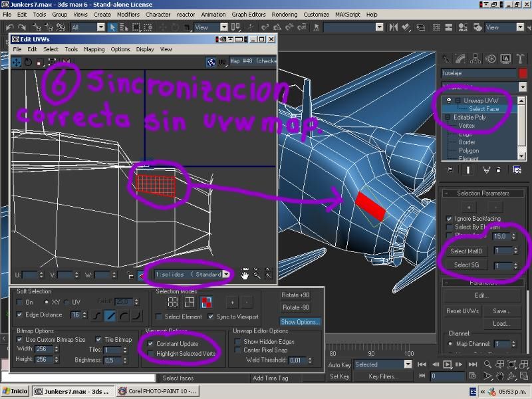The height and width of the screenshot is (399, 532).
Task: Open the Curve Editor toolbar icon
Action: coord(436,27)
